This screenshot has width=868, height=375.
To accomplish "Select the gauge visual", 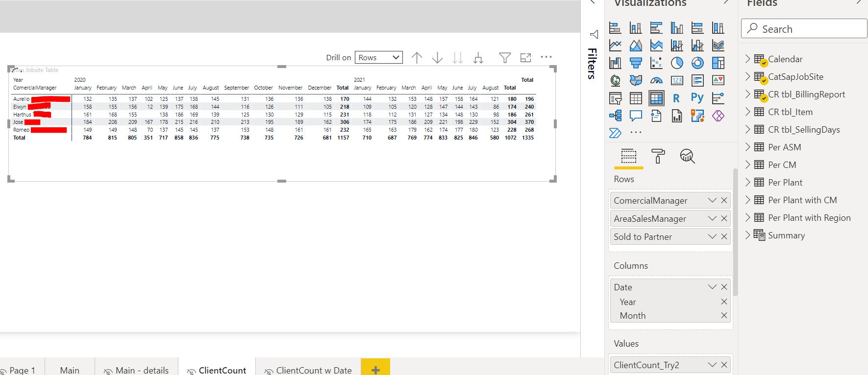I will (x=656, y=80).
